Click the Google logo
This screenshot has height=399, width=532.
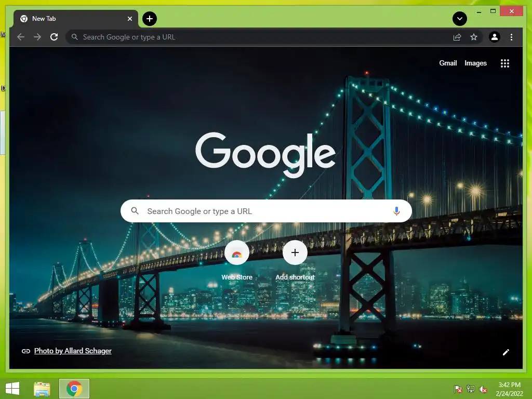click(x=265, y=154)
